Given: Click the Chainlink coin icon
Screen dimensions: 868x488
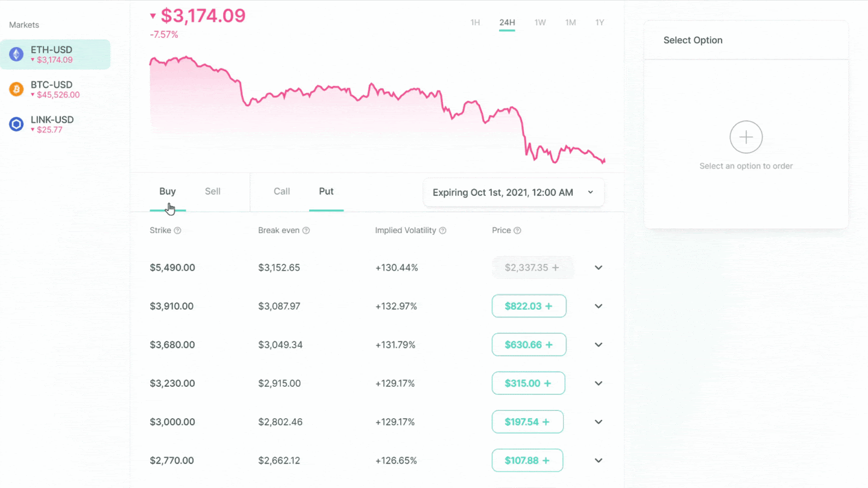Looking at the screenshot, I should [x=16, y=124].
